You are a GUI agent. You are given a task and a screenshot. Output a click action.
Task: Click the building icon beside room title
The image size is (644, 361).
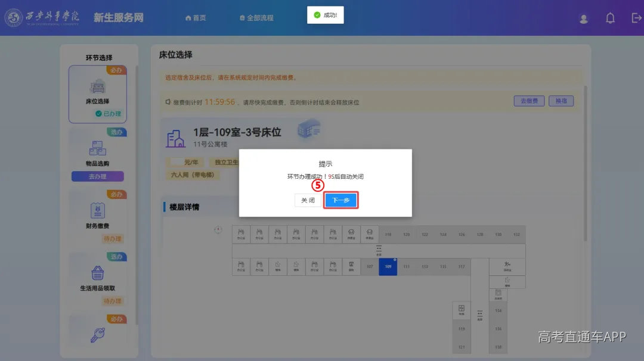pos(175,139)
